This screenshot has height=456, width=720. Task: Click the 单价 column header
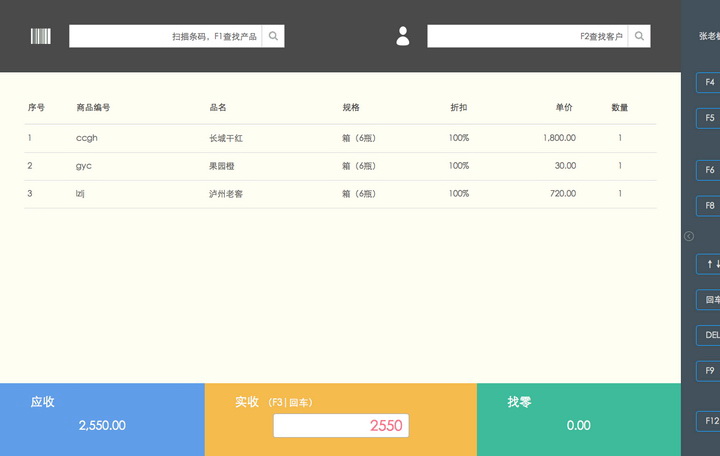[x=564, y=107]
